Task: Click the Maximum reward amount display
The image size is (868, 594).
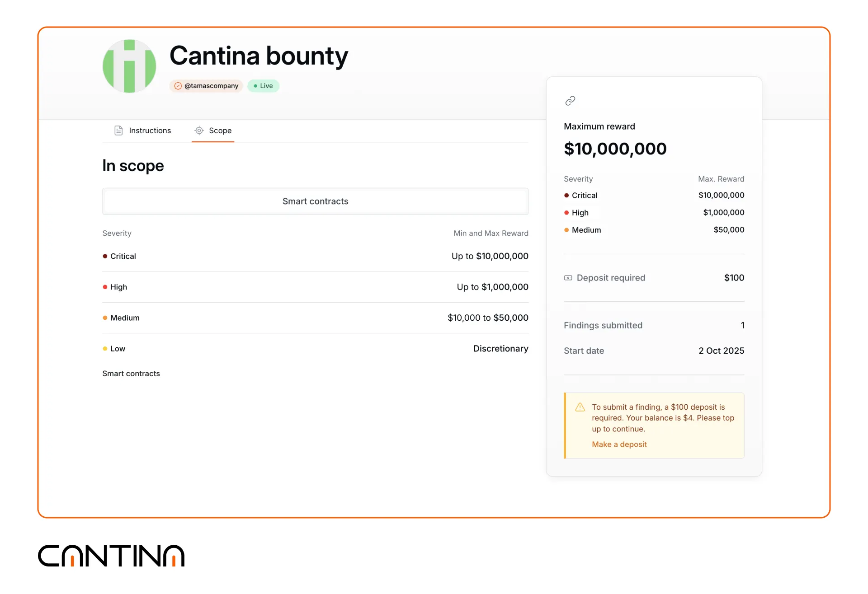Action: (615, 149)
